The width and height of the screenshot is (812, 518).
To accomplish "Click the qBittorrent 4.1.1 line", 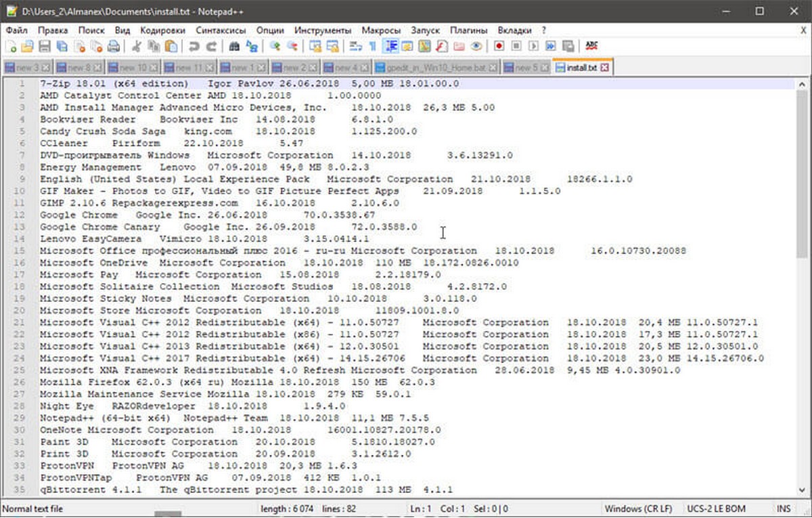I will click(x=246, y=490).
